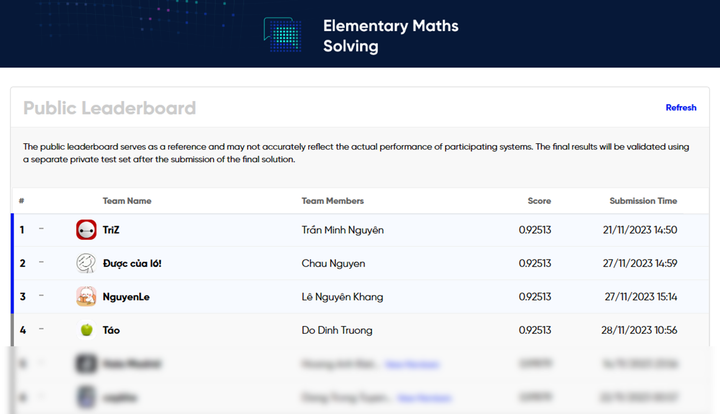This screenshot has height=414, width=720.
Task: Select team name NguyenLe
Action: pos(126,297)
